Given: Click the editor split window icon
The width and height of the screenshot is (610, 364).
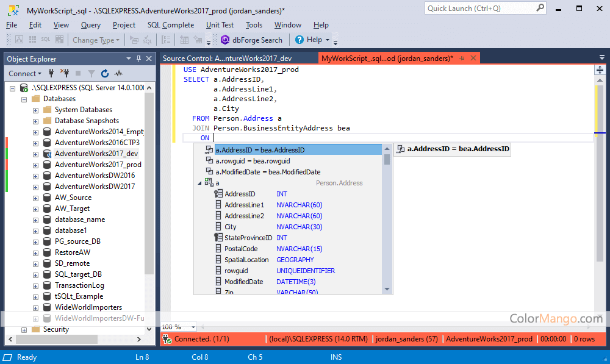Looking at the screenshot, I should tap(600, 70).
